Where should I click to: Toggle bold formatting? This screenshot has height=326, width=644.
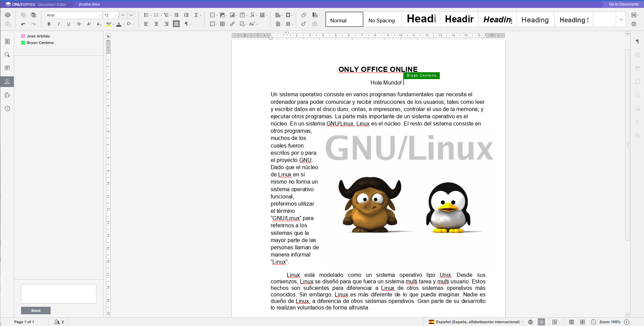[x=49, y=24]
